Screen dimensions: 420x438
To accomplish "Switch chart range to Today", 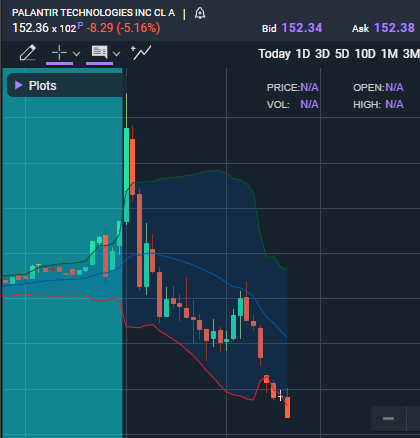I will [274, 54].
